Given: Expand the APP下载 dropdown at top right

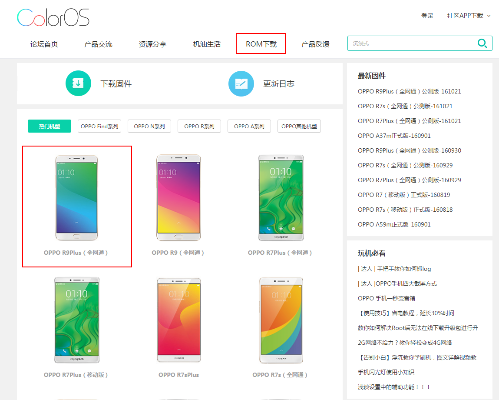Looking at the screenshot, I should point(468,15).
